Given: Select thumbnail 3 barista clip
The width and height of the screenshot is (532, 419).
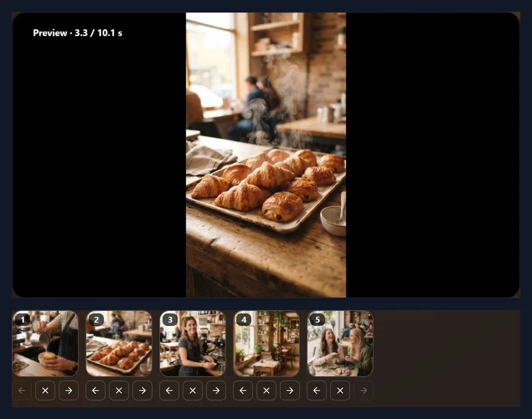Looking at the screenshot, I should pos(192,344).
